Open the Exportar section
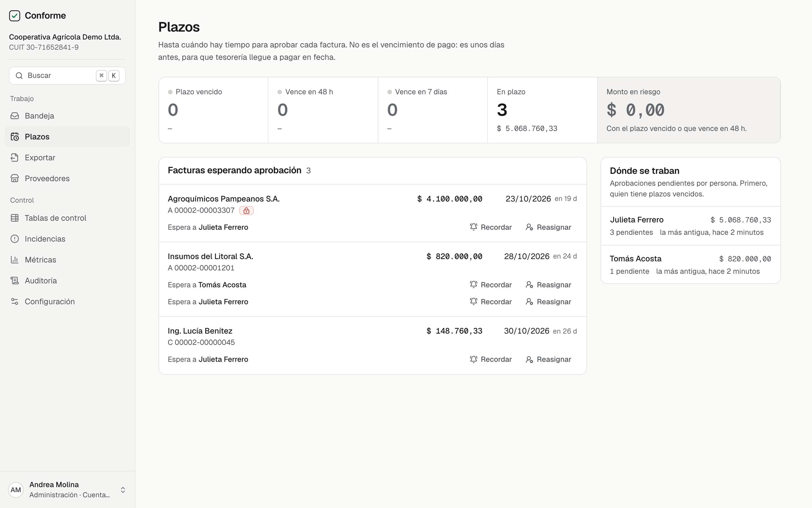The height and width of the screenshot is (508, 812). 67,157
